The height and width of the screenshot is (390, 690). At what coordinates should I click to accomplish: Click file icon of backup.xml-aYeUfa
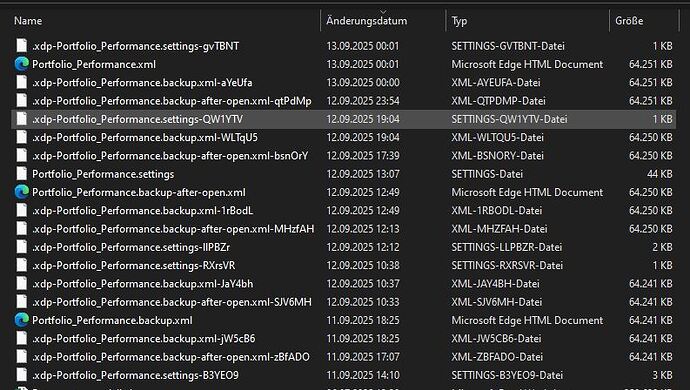(x=22, y=82)
